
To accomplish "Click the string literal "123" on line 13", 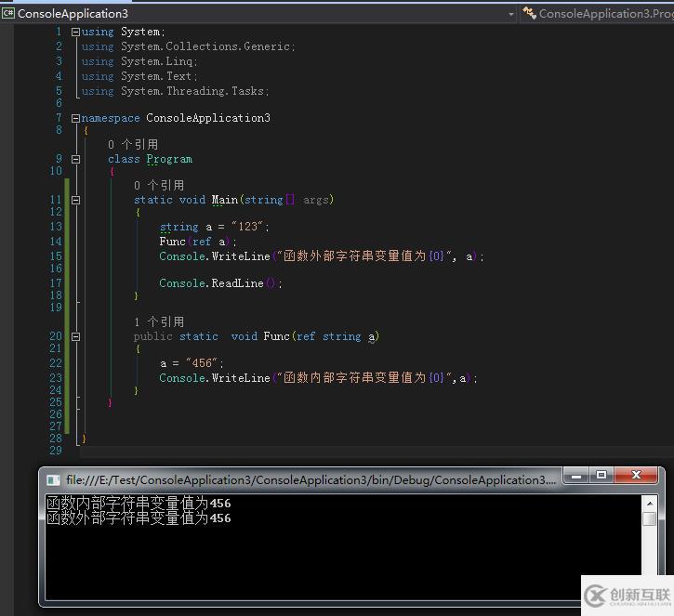I will [x=247, y=227].
